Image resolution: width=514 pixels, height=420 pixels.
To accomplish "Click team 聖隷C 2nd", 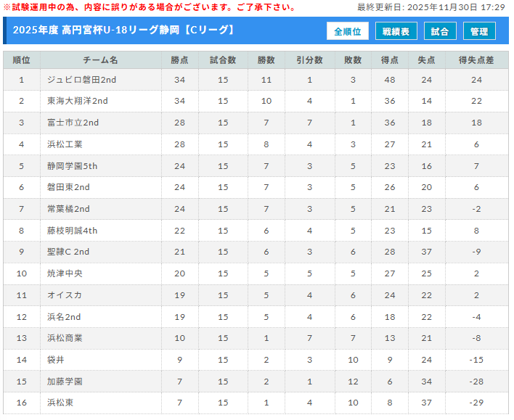I will pos(68,252).
